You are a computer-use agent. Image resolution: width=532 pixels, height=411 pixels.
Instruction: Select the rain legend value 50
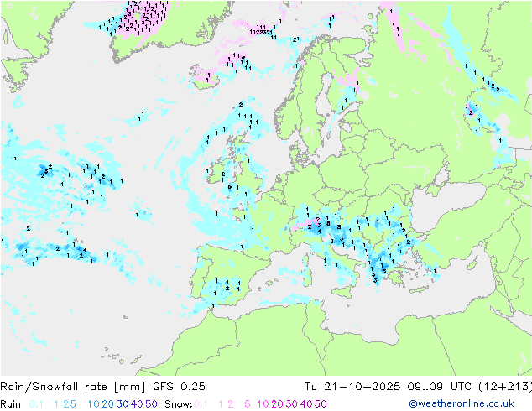point(151,404)
